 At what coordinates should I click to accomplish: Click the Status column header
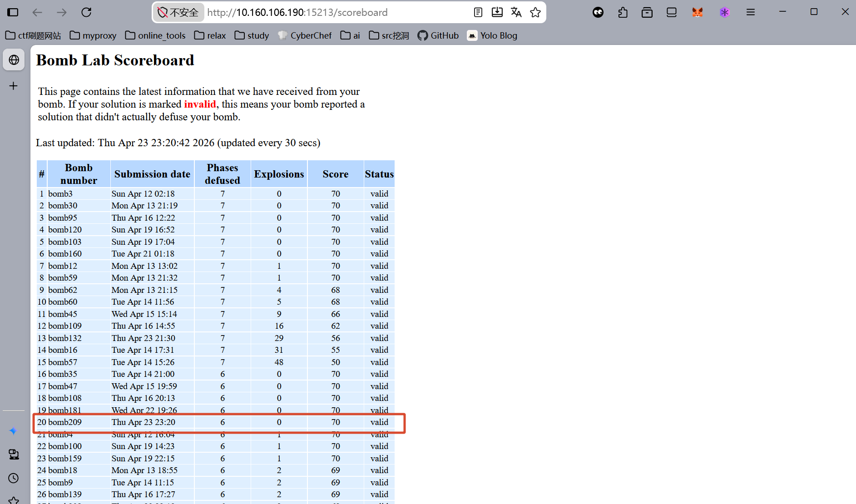pos(379,174)
